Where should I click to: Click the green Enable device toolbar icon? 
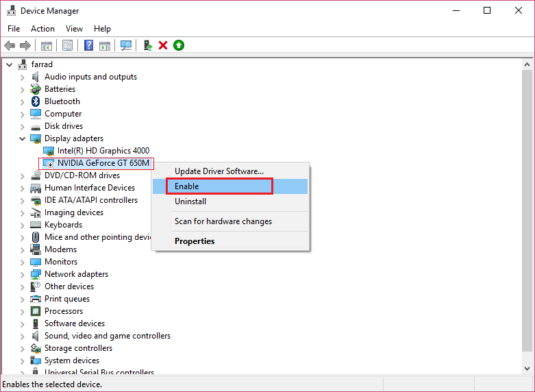tap(179, 45)
